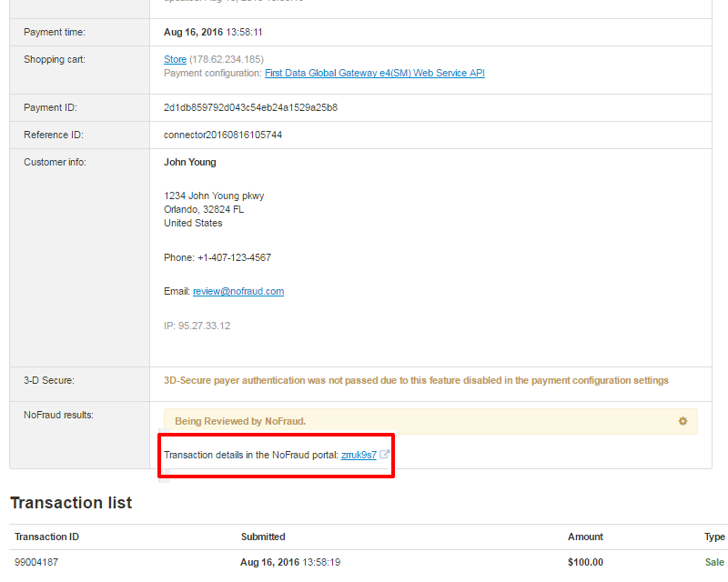
Task: Click the $100.00 amount cell
Action: point(585,562)
